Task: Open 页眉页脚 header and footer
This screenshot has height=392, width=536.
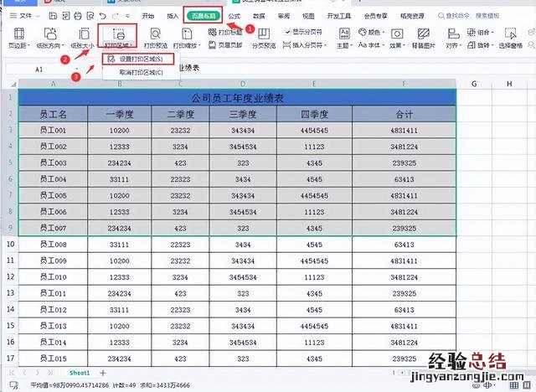Action: pyautogui.click(x=225, y=44)
